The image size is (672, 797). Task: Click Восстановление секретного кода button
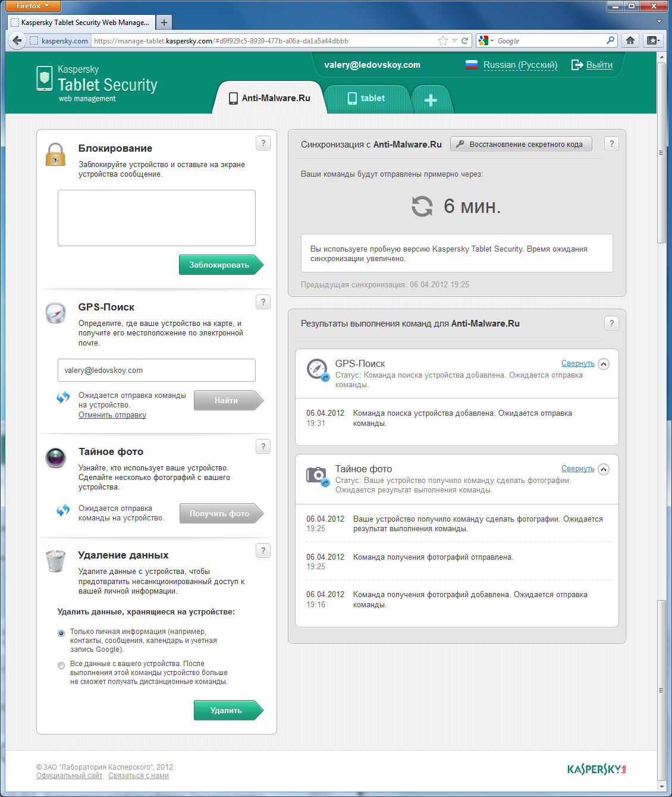click(x=521, y=144)
